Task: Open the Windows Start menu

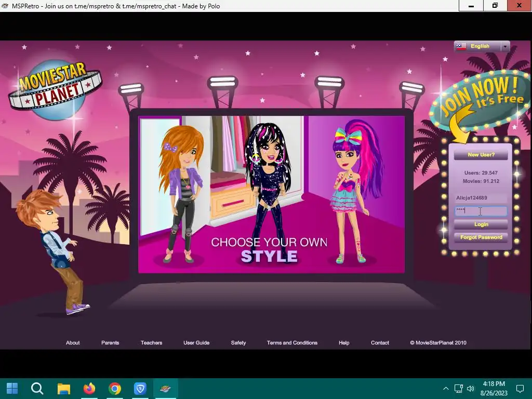Action: [x=12, y=389]
